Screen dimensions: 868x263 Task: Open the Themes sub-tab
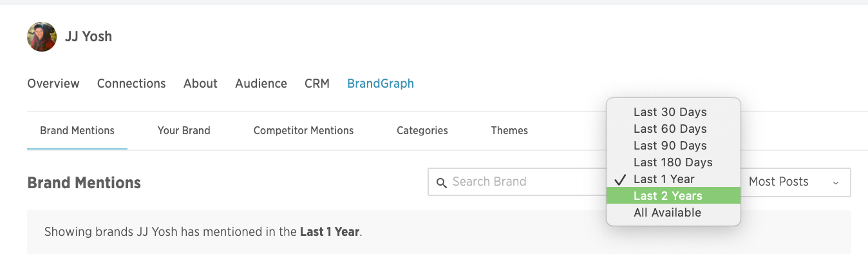click(509, 130)
